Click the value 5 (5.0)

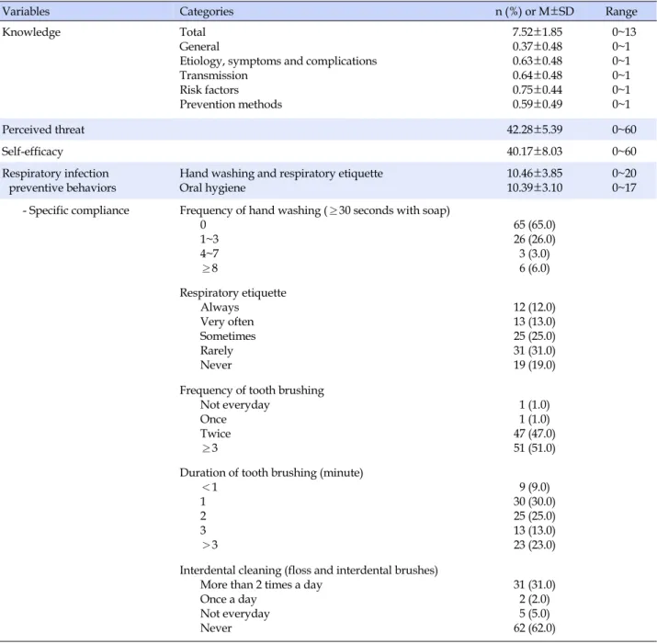[534, 614]
